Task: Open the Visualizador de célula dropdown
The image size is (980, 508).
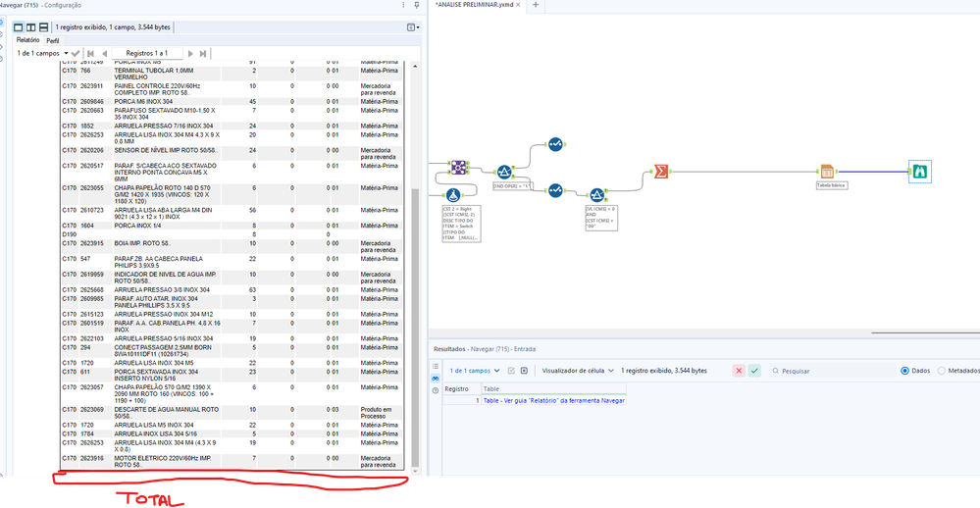Action: (x=578, y=371)
